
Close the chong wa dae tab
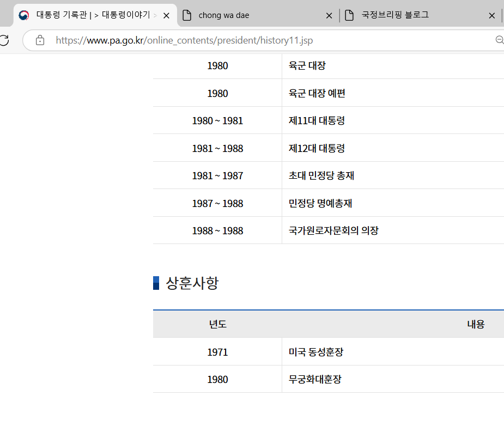[x=329, y=15]
